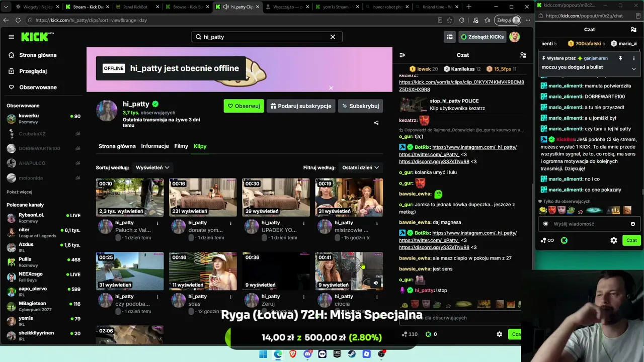Viewport: 644px width, 362px height.
Task: Expand the Pokaż więcej followed channels
Action: click(19, 192)
